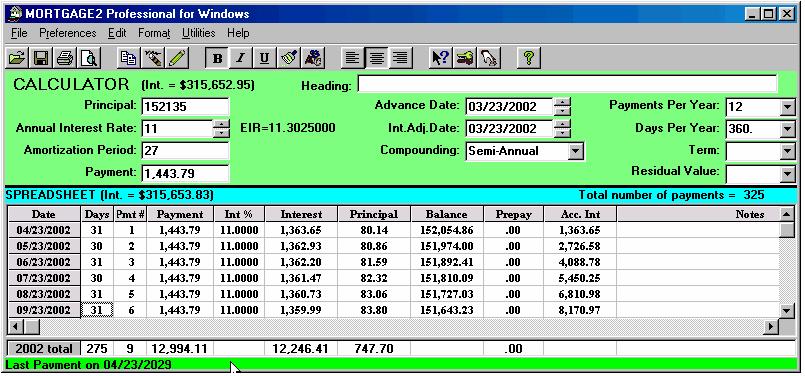Image resolution: width=805 pixels, height=376 pixels.
Task: Open the Format menu
Action: pyautogui.click(x=154, y=33)
